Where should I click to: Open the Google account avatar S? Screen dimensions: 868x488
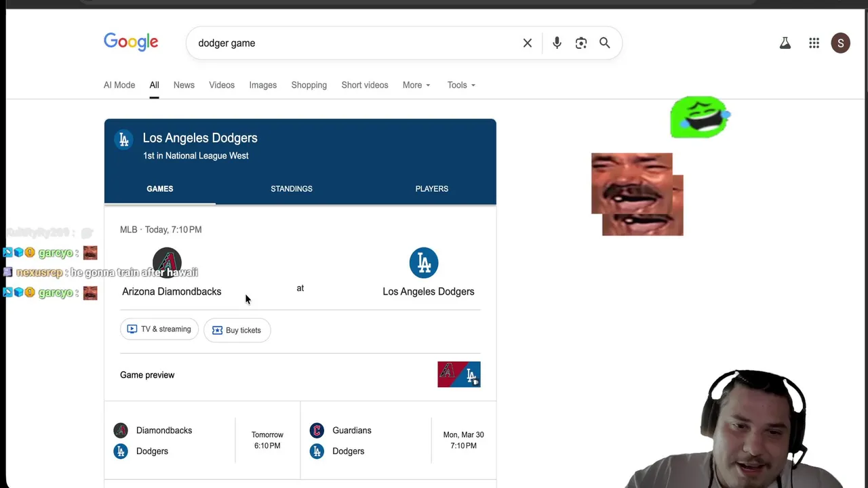[x=840, y=43]
